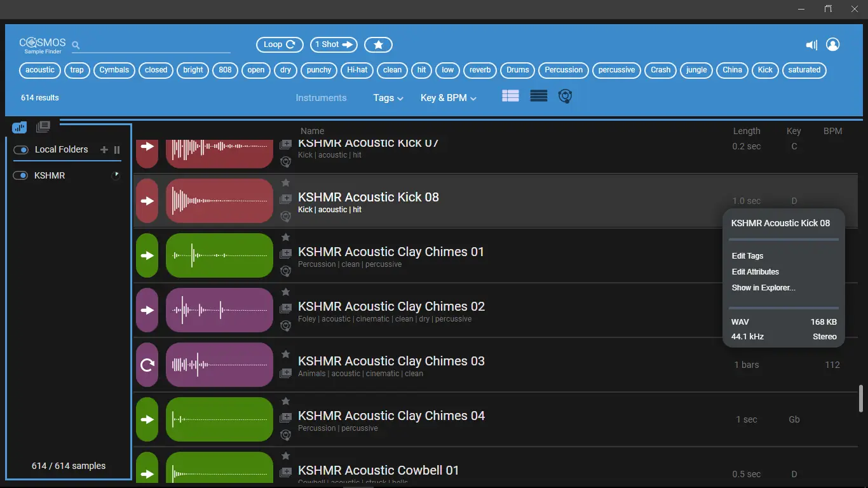
Task: Add a new local folder with plus icon
Action: coord(104,150)
